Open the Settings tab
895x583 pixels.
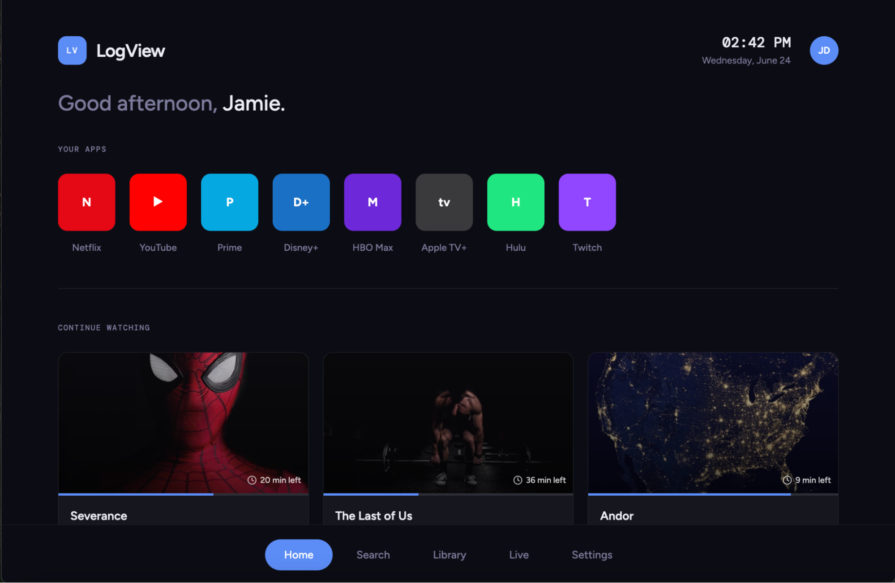(592, 554)
